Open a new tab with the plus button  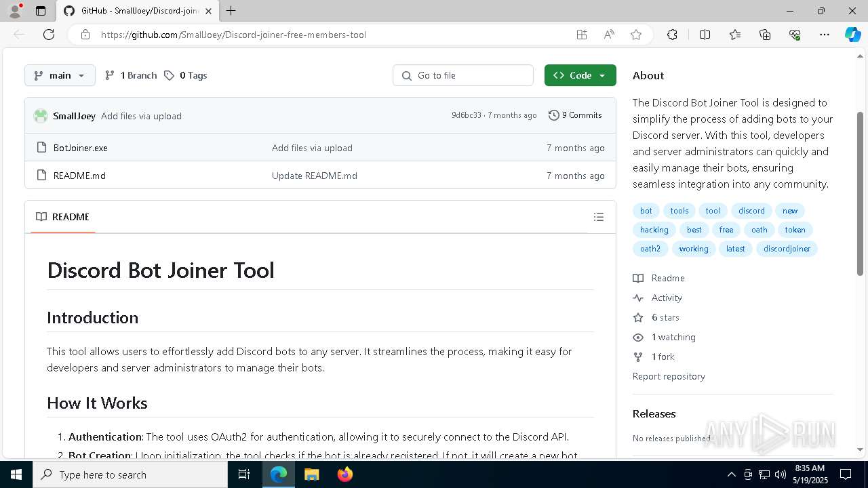point(231,11)
